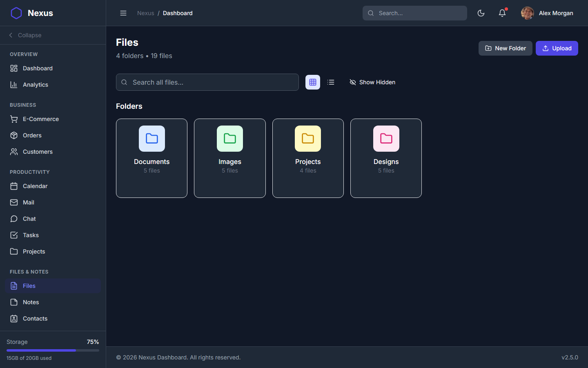This screenshot has width=588, height=368.
Task: Click the Customers people icon
Action: [14, 152]
